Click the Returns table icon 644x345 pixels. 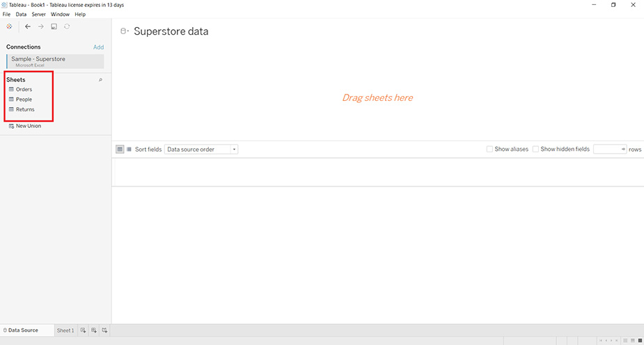(11, 109)
